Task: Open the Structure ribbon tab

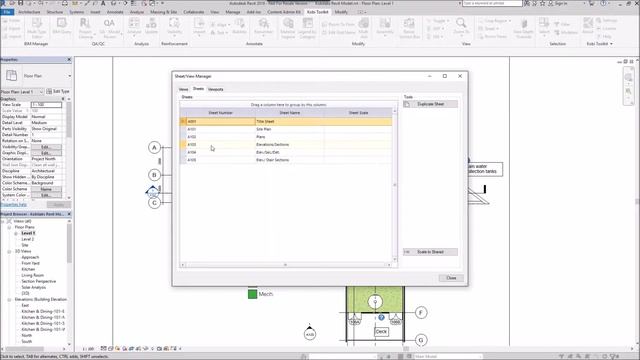Action: (x=55, y=12)
